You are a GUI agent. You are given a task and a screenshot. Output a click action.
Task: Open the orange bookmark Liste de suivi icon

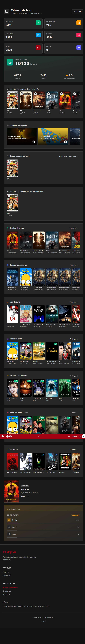[x=79, y=23]
